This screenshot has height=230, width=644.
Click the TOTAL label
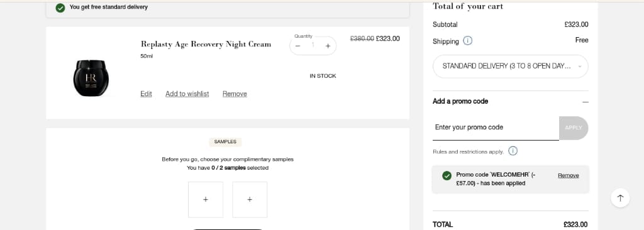[443, 225]
